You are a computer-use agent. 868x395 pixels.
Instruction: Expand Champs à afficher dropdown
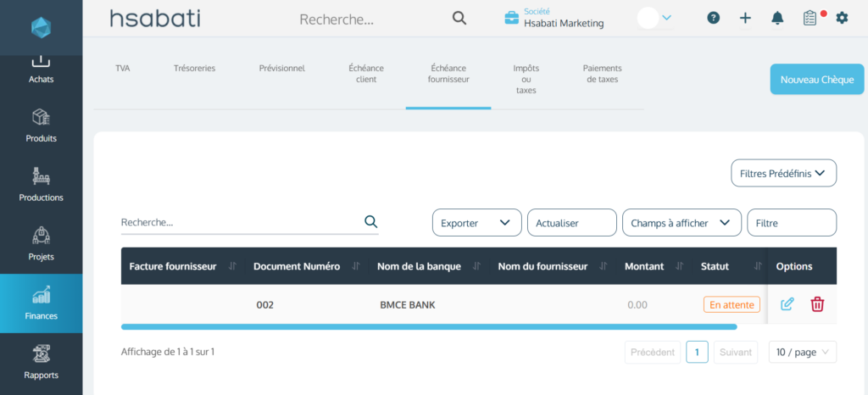(x=682, y=223)
